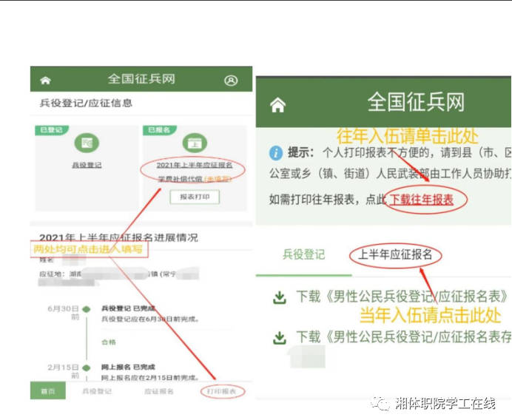Image resolution: width=512 pixels, height=420 pixels.
Task: Click the blue info icon beside 提示
Action: pos(275,153)
